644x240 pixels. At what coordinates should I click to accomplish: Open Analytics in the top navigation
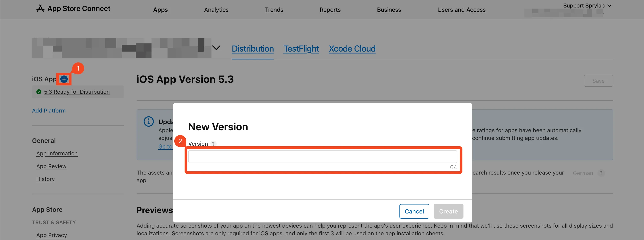point(216,10)
